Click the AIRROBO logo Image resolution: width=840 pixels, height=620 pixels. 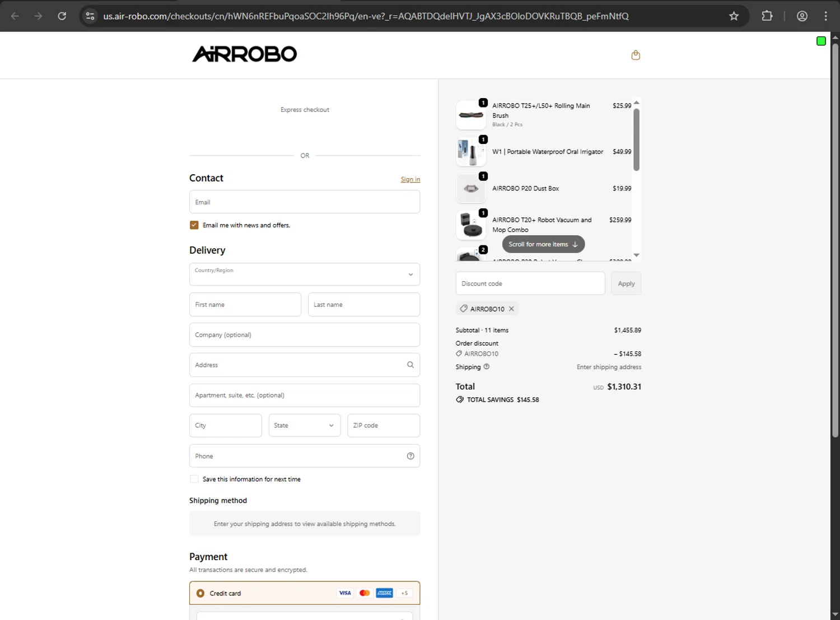245,54
